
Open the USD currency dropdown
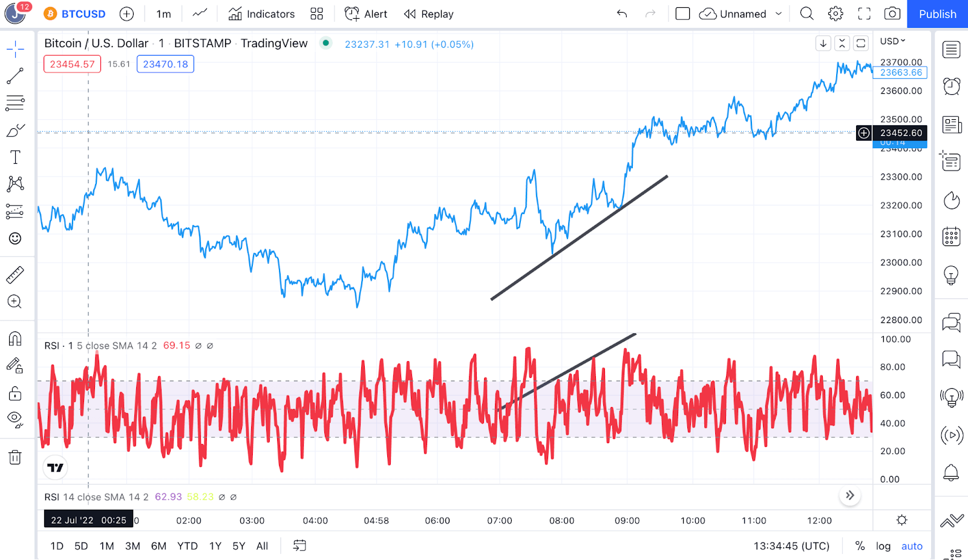893,41
